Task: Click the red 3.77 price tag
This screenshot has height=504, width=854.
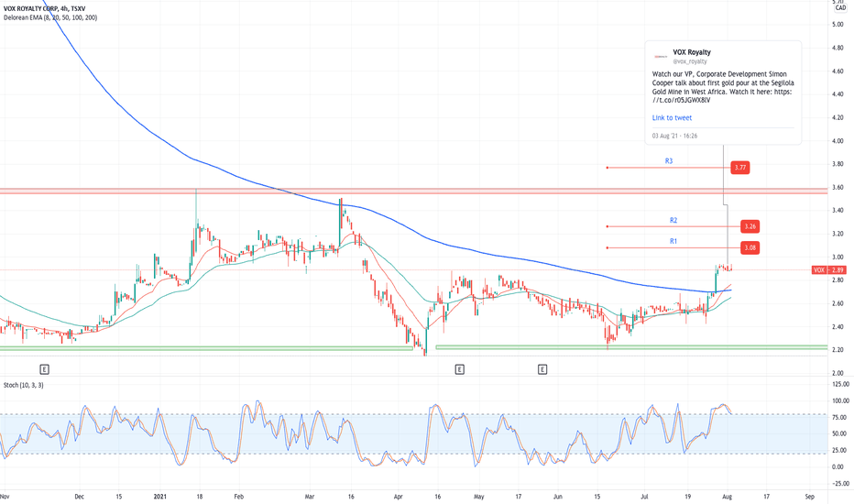Action: tap(739, 168)
